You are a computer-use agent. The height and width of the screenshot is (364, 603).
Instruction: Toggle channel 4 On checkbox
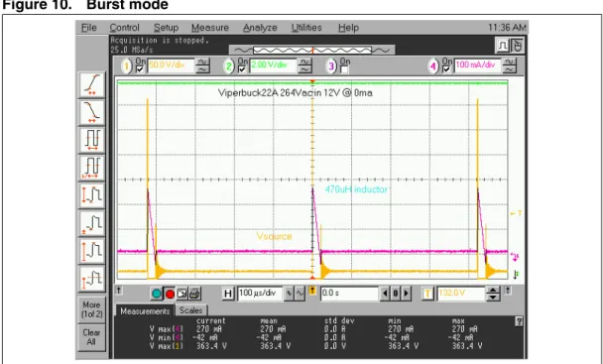coord(446,69)
